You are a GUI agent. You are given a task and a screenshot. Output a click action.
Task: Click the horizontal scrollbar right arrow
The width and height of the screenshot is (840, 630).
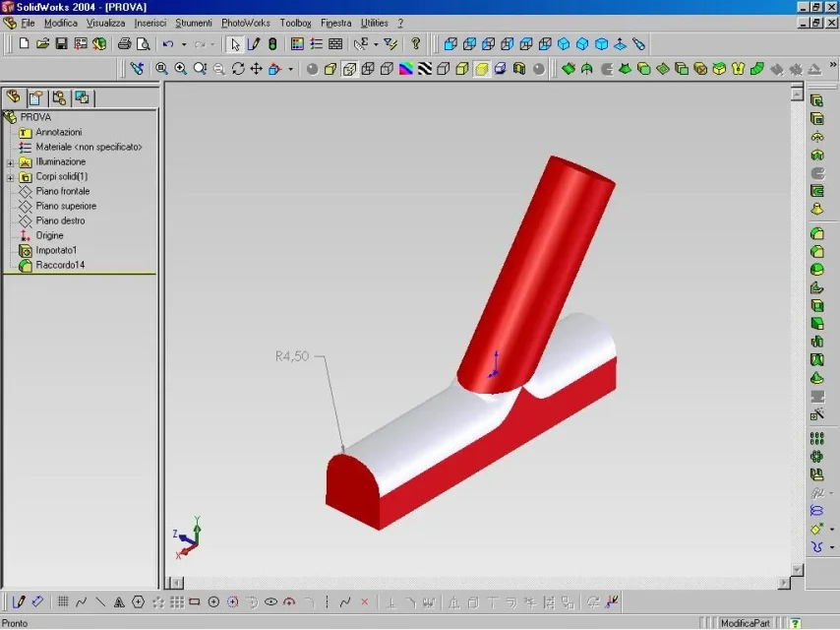(784, 583)
